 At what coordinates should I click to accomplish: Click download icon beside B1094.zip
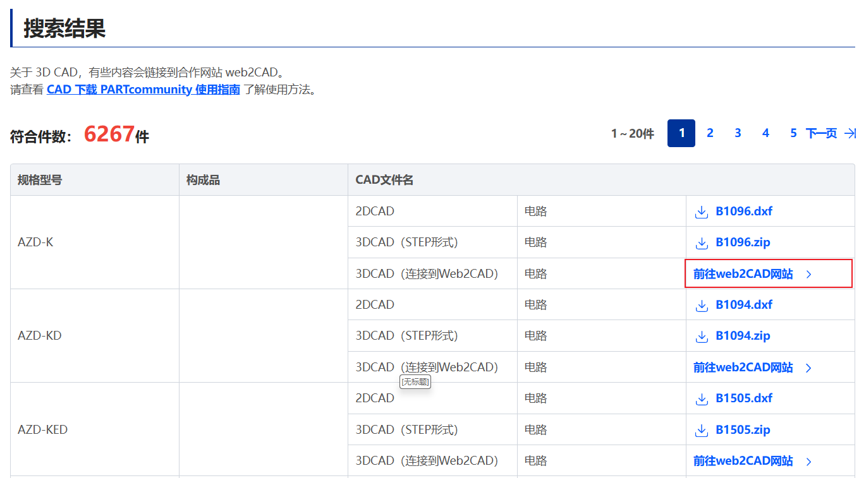(702, 336)
